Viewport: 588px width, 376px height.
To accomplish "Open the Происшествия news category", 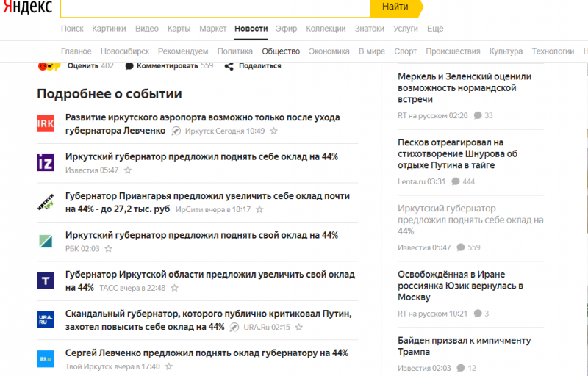I will pos(453,51).
